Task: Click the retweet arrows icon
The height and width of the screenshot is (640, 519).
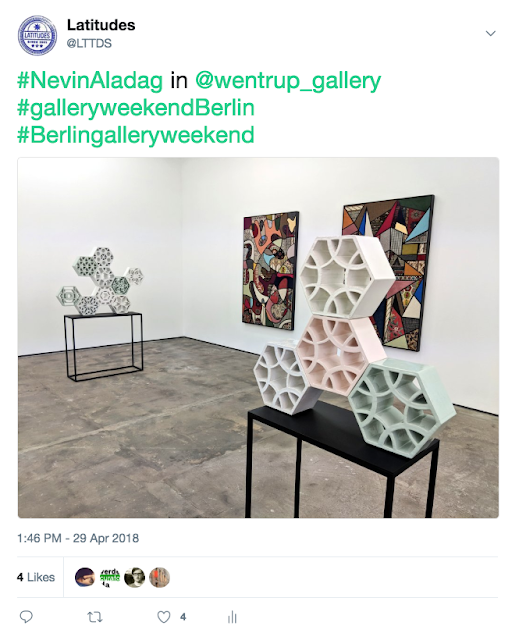Action: pos(95,617)
